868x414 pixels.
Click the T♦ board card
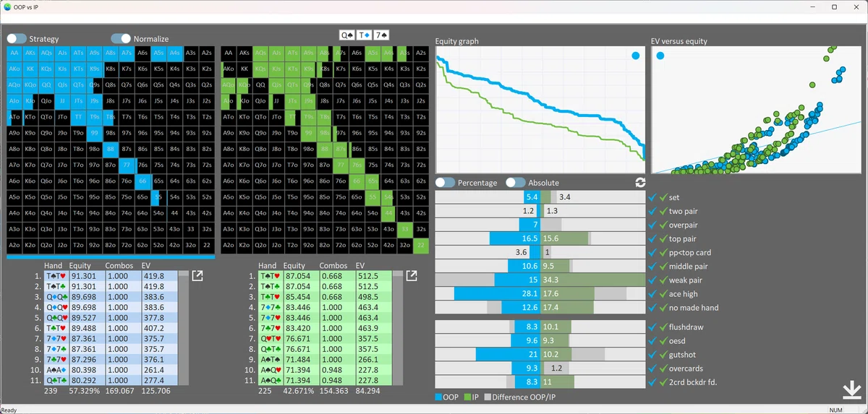point(365,34)
